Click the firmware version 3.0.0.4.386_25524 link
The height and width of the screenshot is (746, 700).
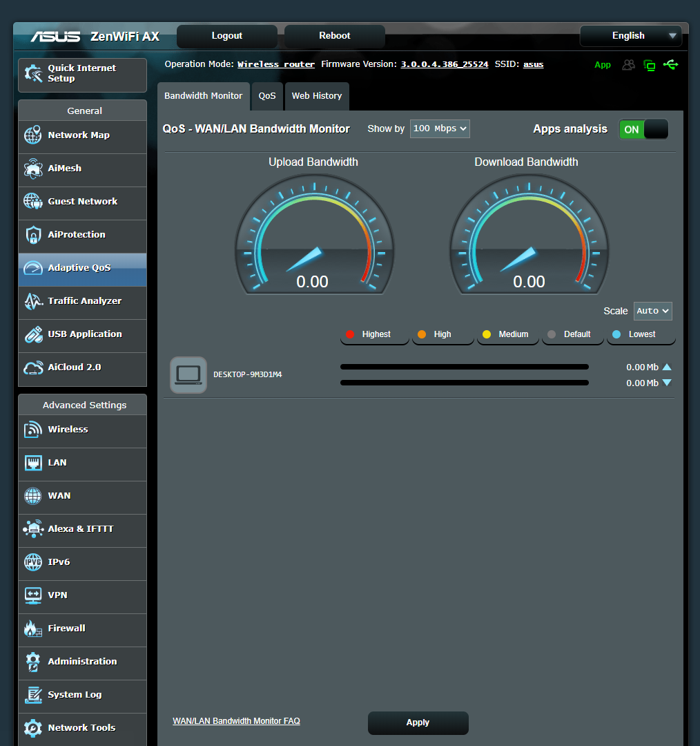click(445, 64)
